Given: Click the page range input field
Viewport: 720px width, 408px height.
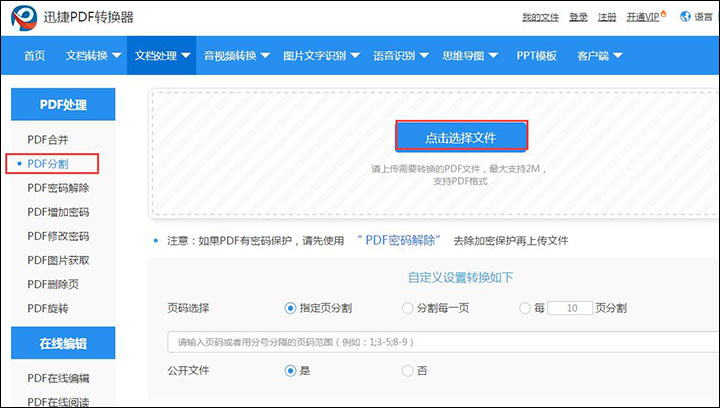Looking at the screenshot, I should [x=443, y=342].
